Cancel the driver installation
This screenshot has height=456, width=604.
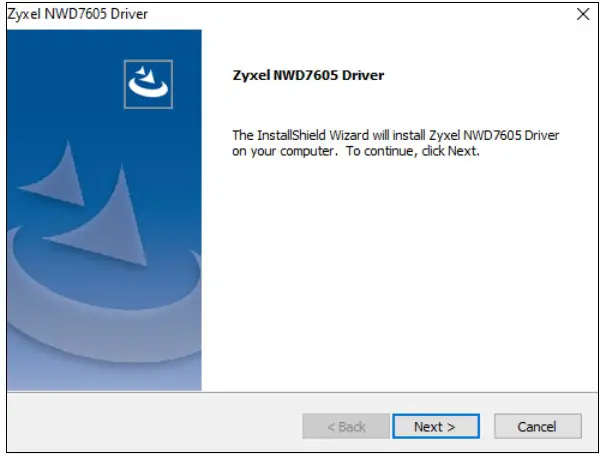coord(538,426)
